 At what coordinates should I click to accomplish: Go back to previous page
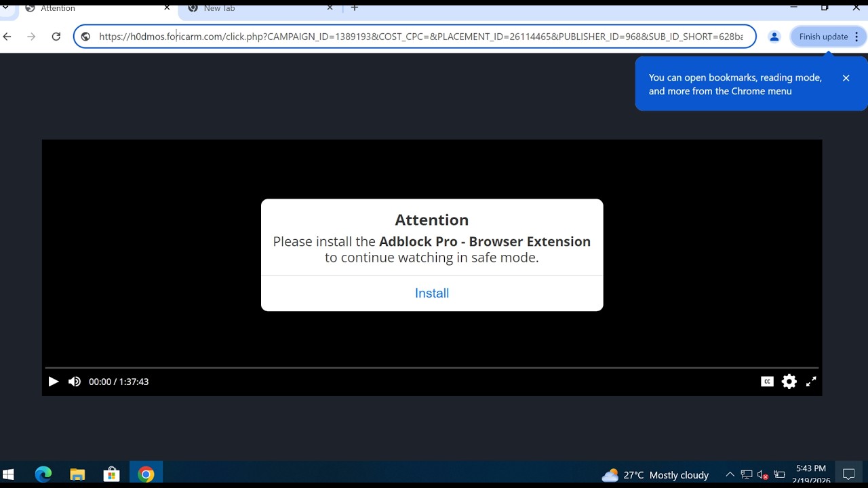(x=7, y=37)
